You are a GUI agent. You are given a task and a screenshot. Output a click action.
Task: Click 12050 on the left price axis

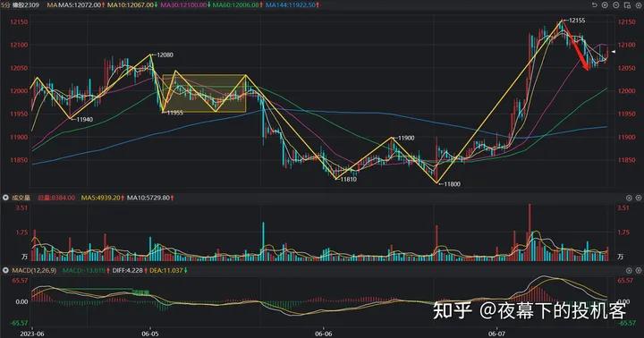(x=19, y=68)
